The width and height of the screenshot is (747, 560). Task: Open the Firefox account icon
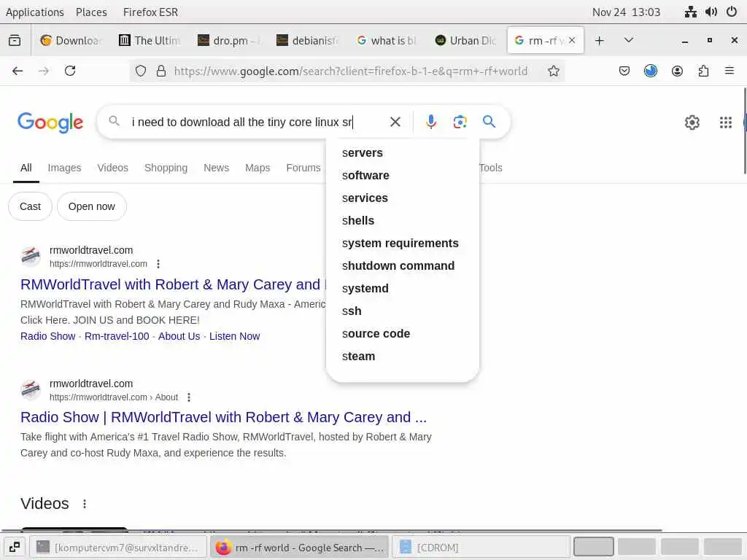click(x=677, y=71)
